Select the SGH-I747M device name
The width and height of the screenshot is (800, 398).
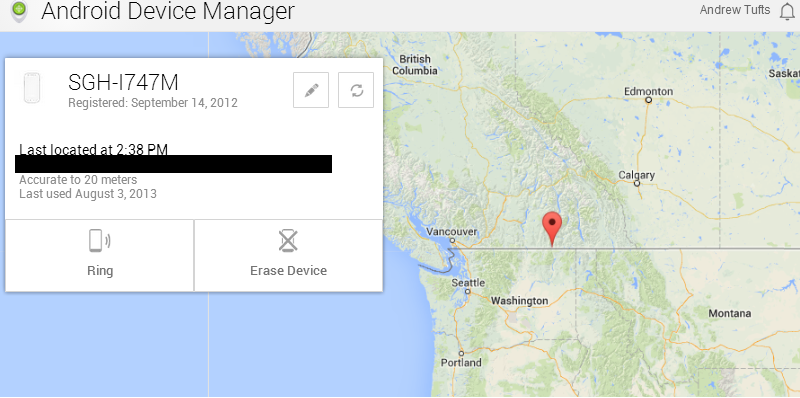(x=123, y=83)
